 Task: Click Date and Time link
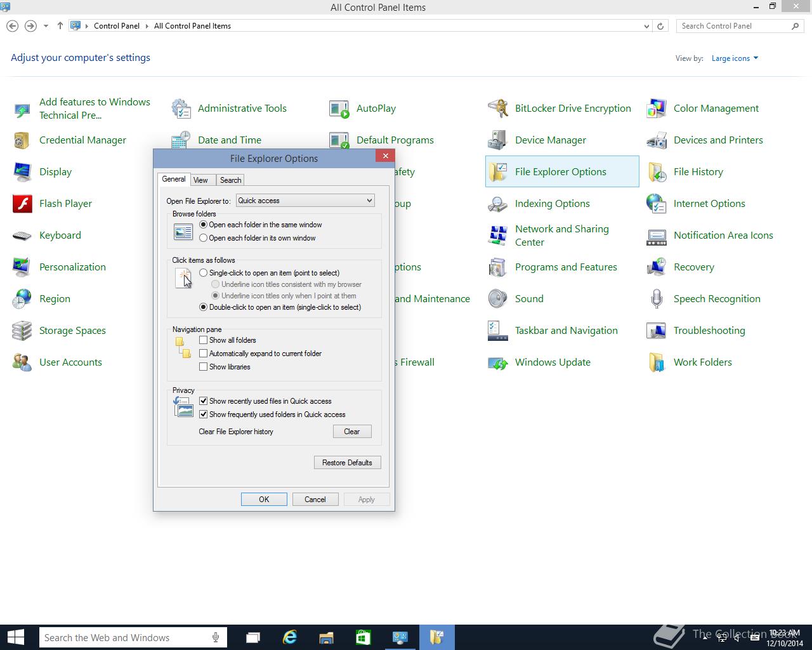[230, 140]
